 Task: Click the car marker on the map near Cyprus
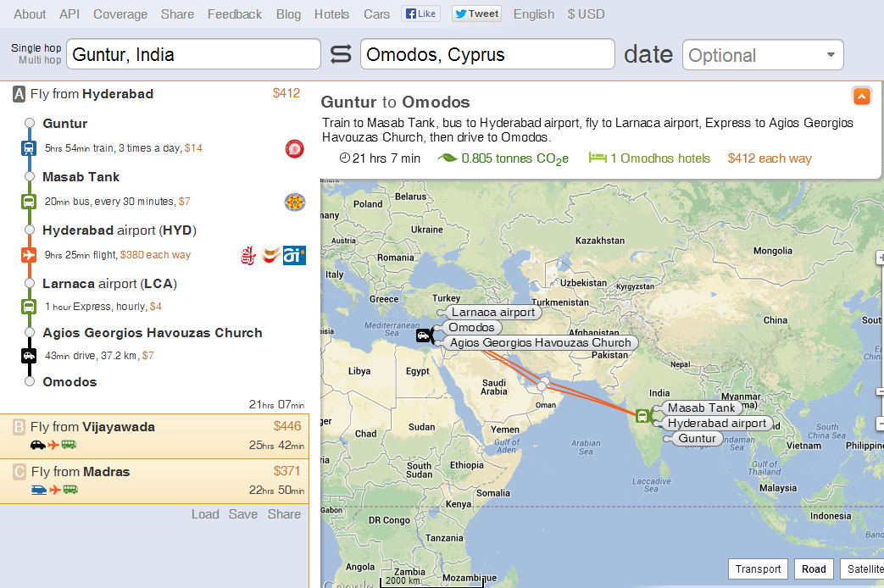[423, 336]
